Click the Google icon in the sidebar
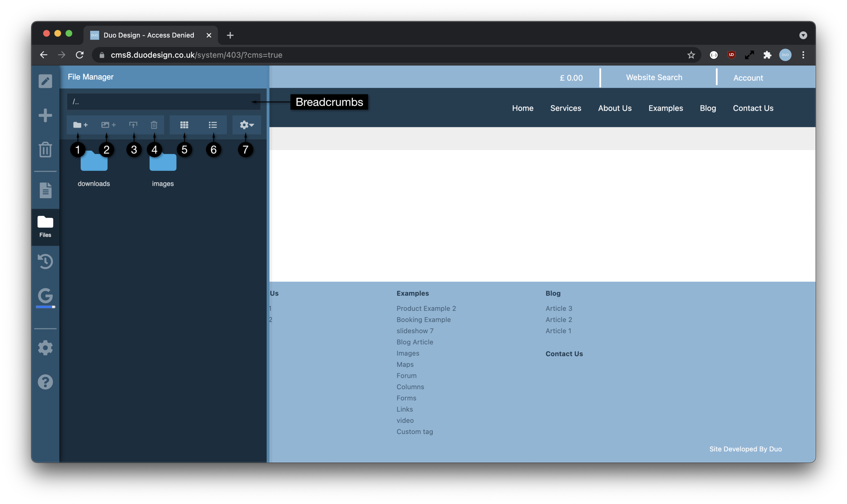This screenshot has width=847, height=504. (45, 296)
